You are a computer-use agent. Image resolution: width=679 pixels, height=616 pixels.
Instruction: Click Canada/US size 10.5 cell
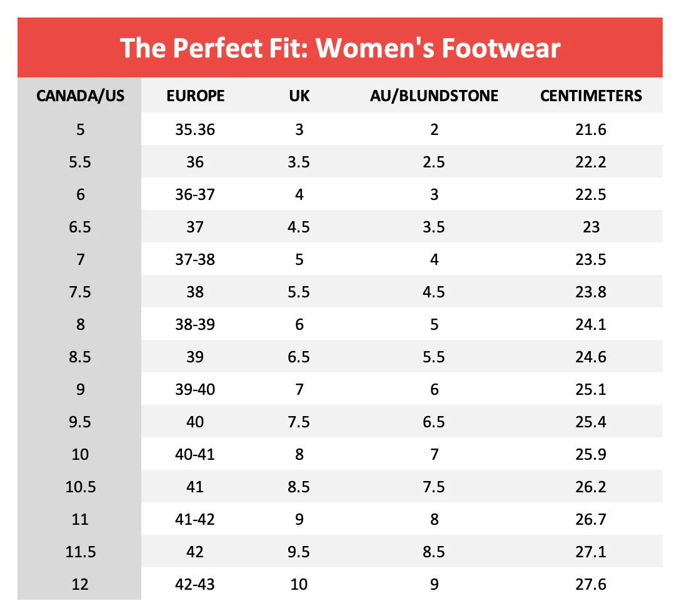coord(80,487)
